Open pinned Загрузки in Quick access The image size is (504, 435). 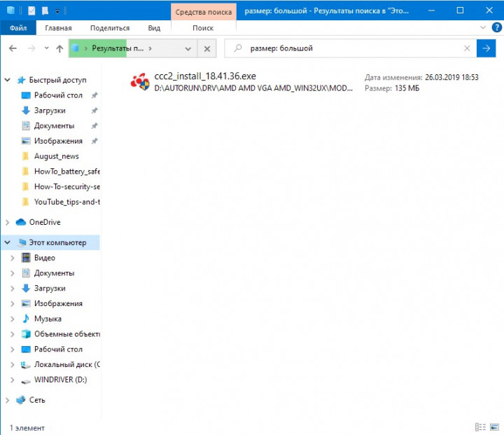pos(50,111)
